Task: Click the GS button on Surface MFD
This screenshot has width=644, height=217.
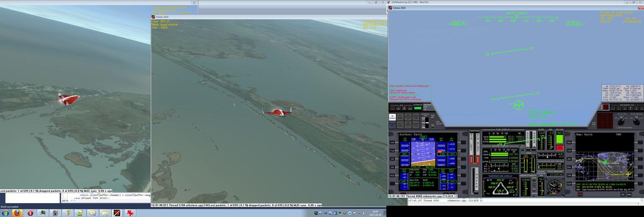Action: point(392,159)
